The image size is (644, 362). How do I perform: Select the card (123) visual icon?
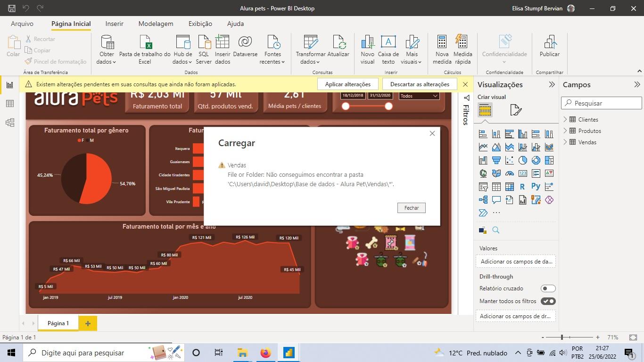pyautogui.click(x=522, y=173)
